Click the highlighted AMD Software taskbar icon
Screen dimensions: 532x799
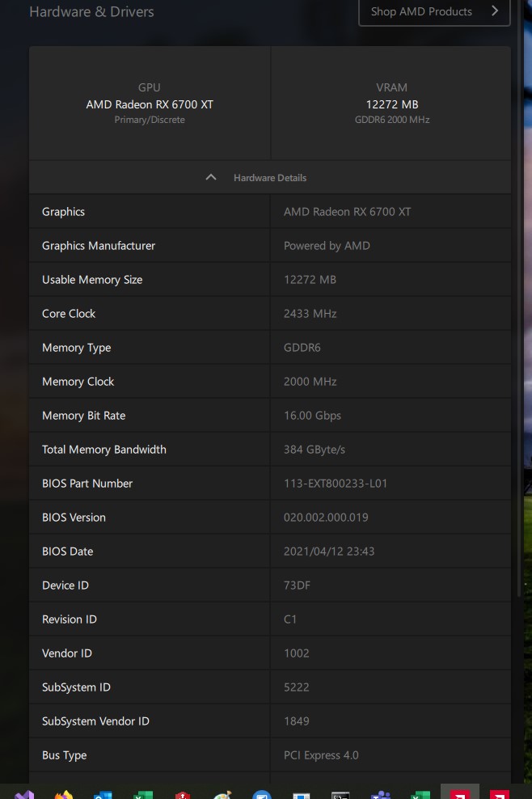pyautogui.click(x=460, y=793)
